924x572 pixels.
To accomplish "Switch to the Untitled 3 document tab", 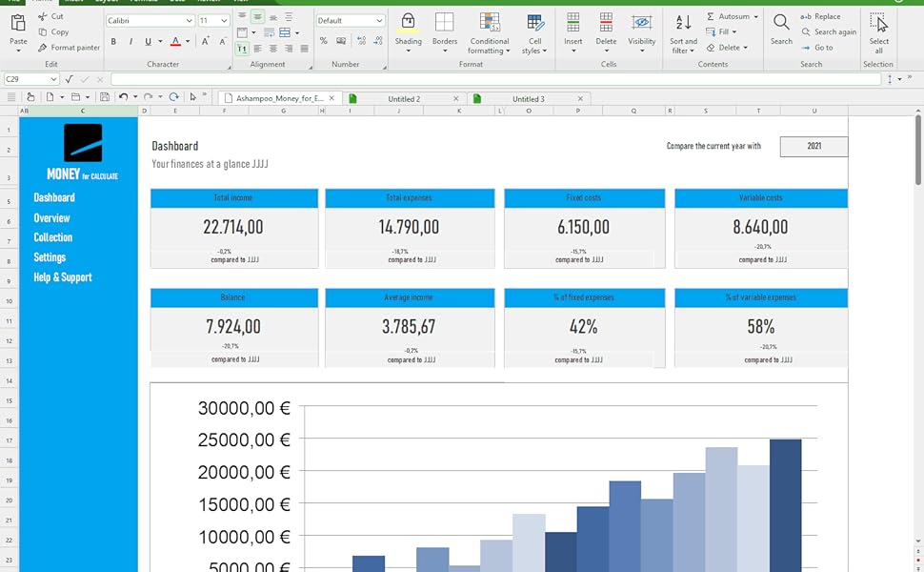I will coord(528,99).
